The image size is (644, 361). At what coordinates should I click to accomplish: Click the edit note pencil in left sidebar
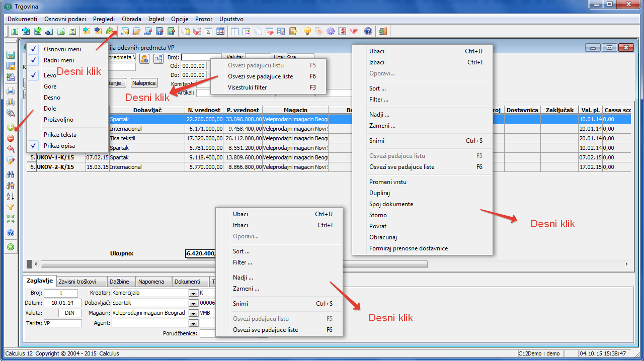[11, 161]
